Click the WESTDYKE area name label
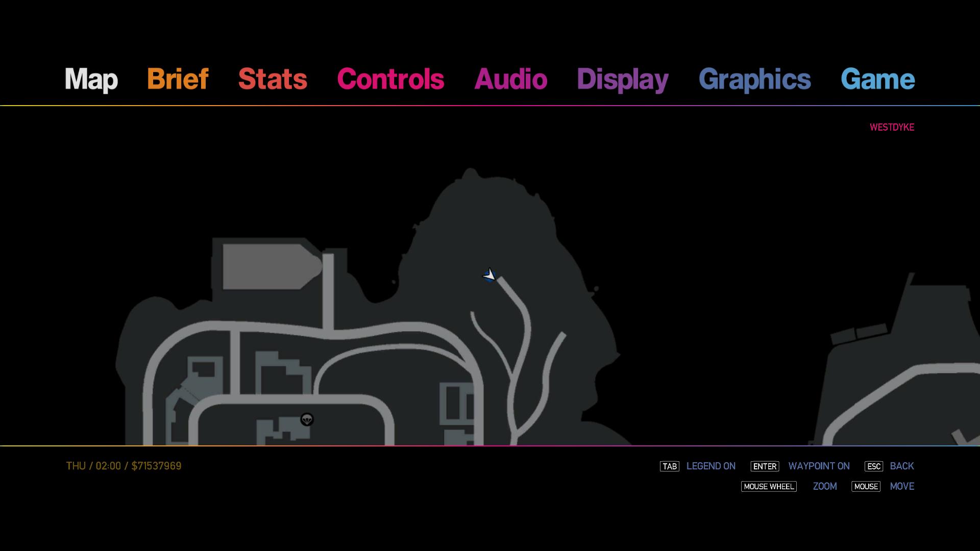The image size is (980, 551). (x=892, y=128)
